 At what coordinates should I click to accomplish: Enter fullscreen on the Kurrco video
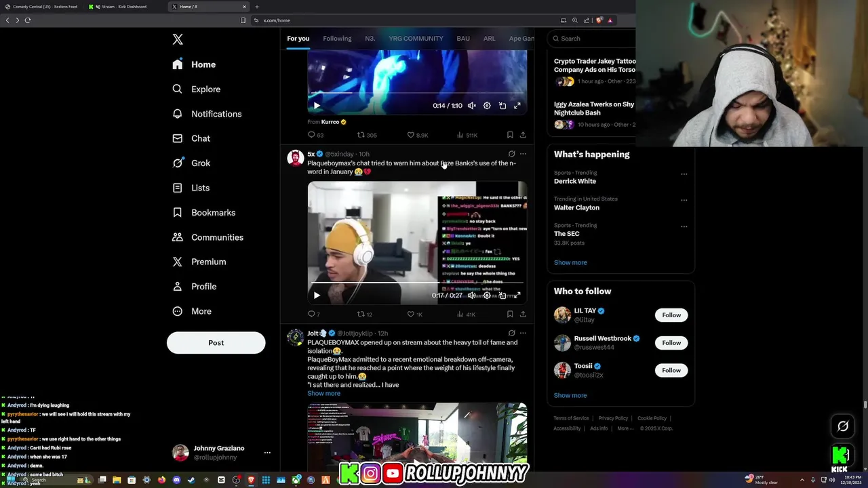(x=517, y=106)
